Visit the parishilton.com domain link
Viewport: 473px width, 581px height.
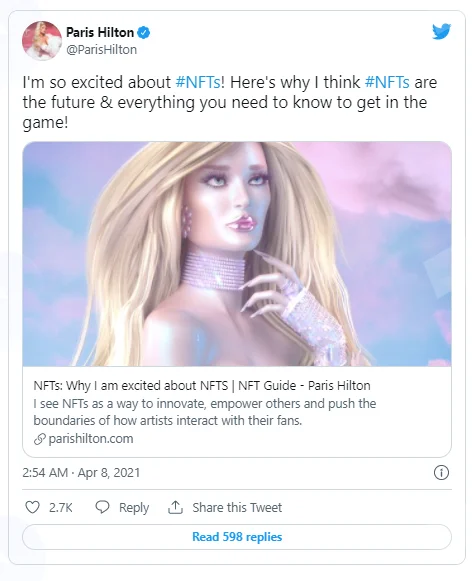pos(91,439)
